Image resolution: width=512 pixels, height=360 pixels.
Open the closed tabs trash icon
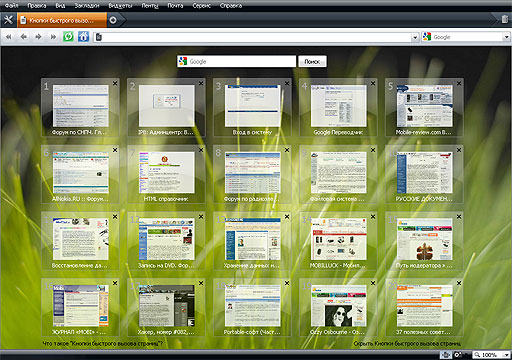[505, 19]
